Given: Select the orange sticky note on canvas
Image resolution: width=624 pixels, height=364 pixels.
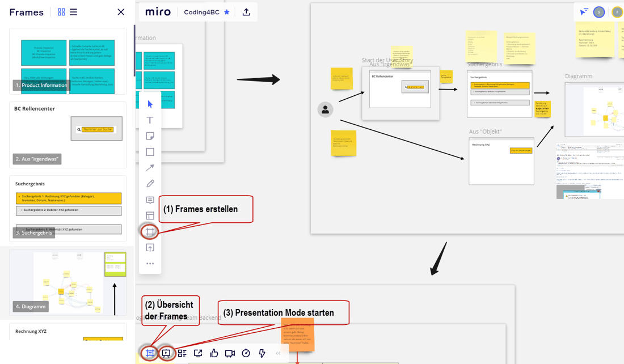Looking at the screenshot, I should pos(298,335).
